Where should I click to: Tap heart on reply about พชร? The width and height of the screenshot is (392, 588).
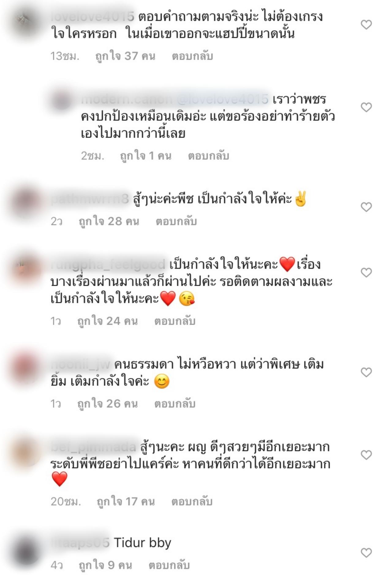pyautogui.click(x=366, y=107)
